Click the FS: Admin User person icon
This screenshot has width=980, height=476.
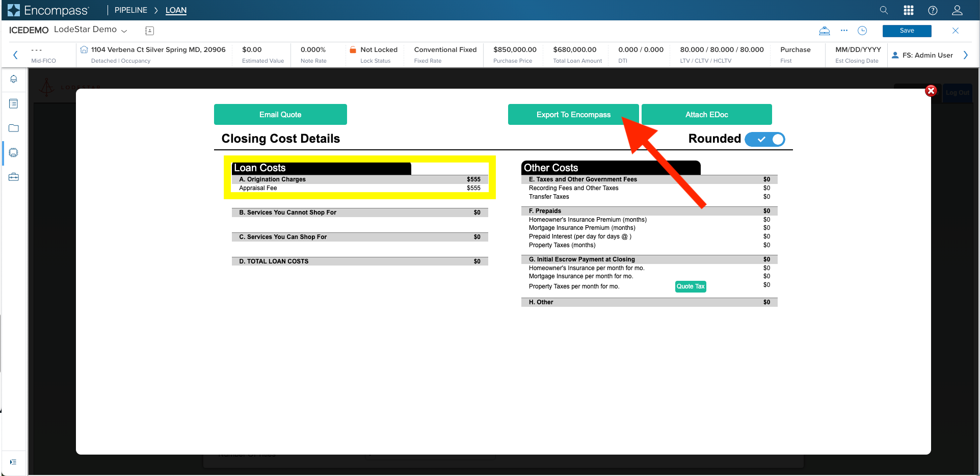(x=895, y=55)
